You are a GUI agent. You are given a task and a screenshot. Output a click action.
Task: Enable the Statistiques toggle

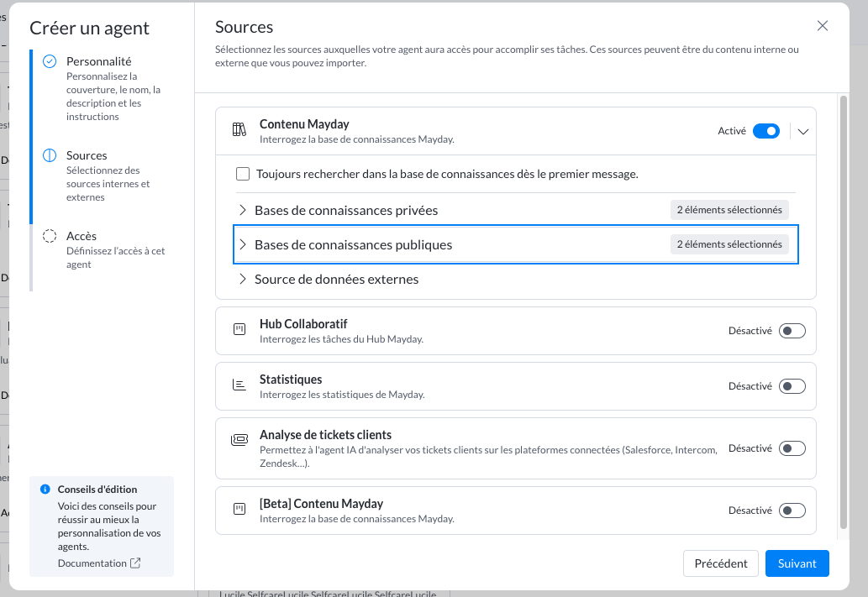click(792, 386)
